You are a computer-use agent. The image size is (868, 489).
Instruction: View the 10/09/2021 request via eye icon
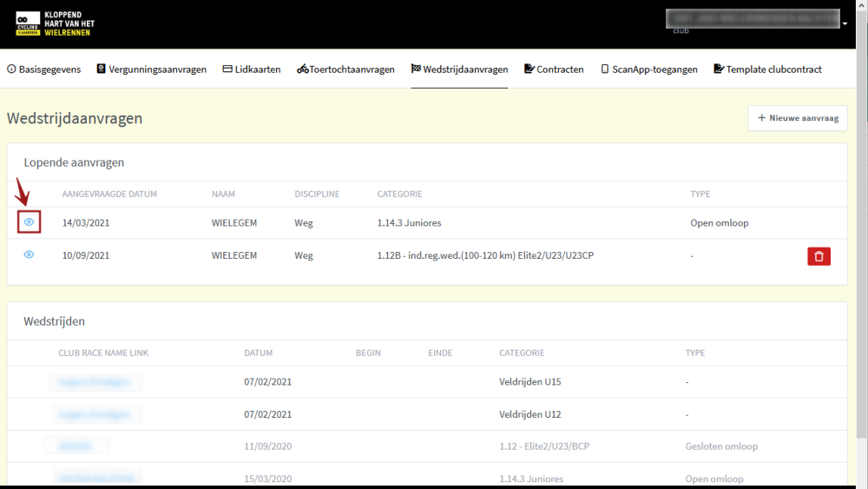(x=29, y=254)
